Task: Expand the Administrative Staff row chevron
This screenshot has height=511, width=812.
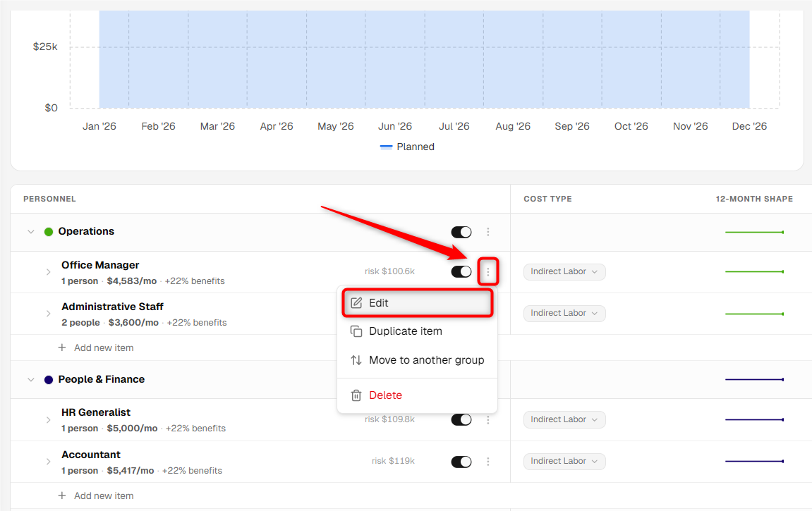Action: tap(48, 314)
